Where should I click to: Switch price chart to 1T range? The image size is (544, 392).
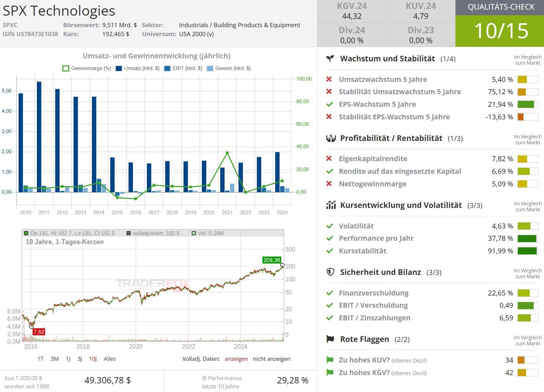tap(40, 359)
